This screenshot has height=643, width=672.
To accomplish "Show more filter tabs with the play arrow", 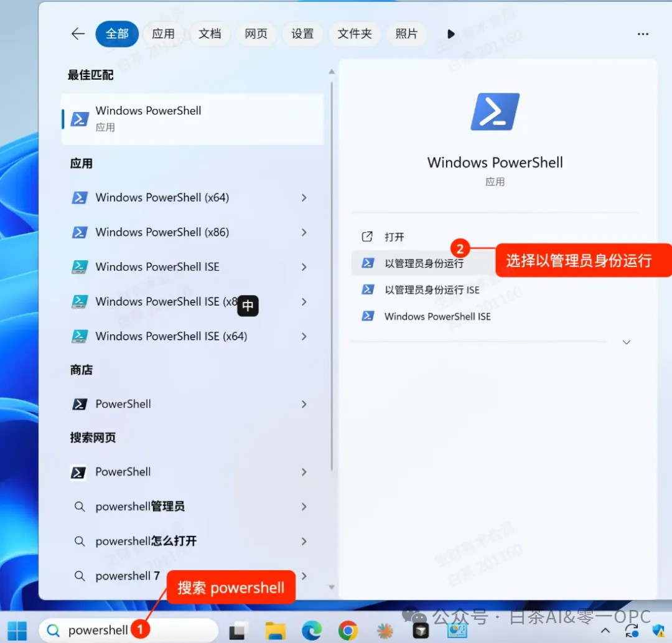I will click(x=451, y=34).
